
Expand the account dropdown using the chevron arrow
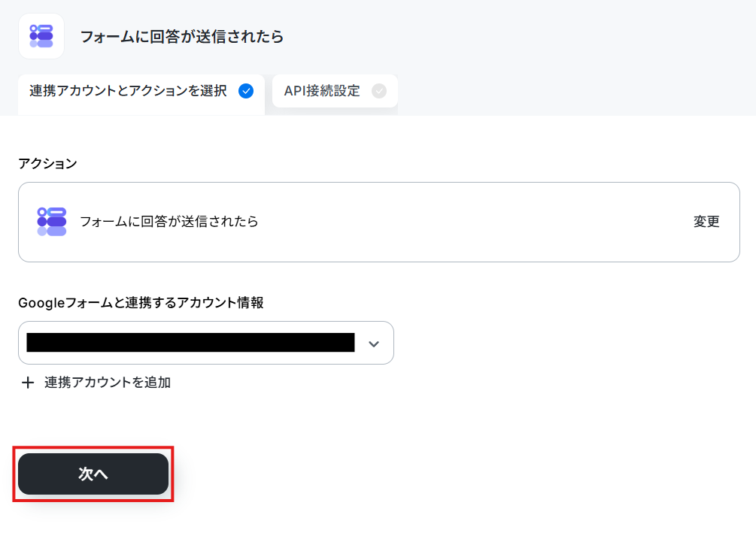(374, 344)
